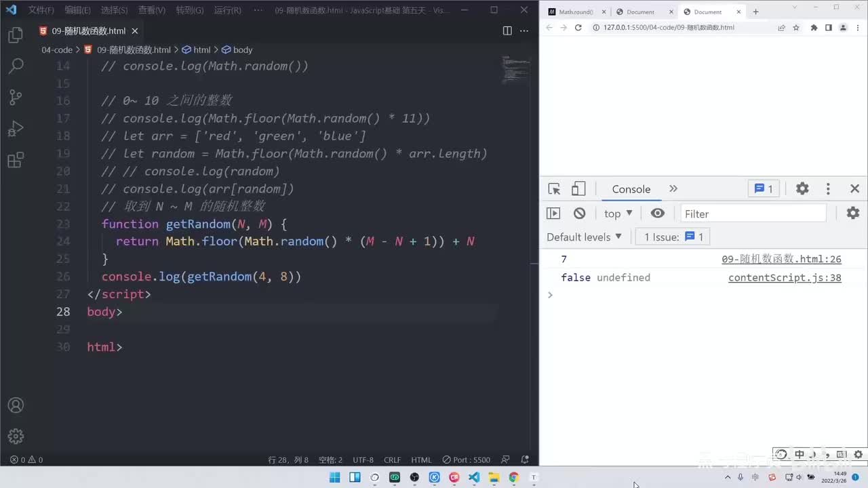
Task: Open DevTools settings gear
Action: click(x=802, y=189)
